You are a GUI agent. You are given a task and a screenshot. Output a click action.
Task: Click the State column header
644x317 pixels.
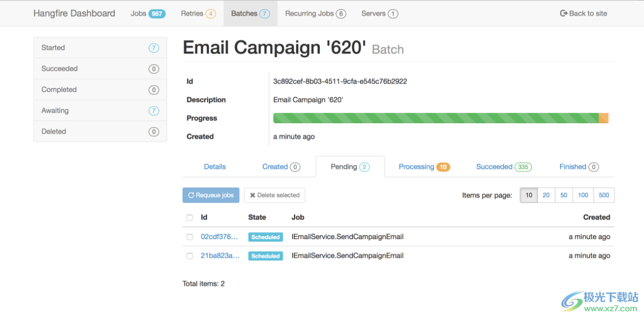click(257, 217)
